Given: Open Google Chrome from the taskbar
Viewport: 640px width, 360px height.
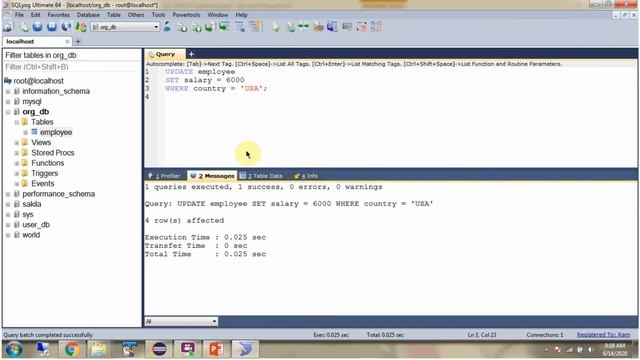Looking at the screenshot, I should tap(72, 350).
